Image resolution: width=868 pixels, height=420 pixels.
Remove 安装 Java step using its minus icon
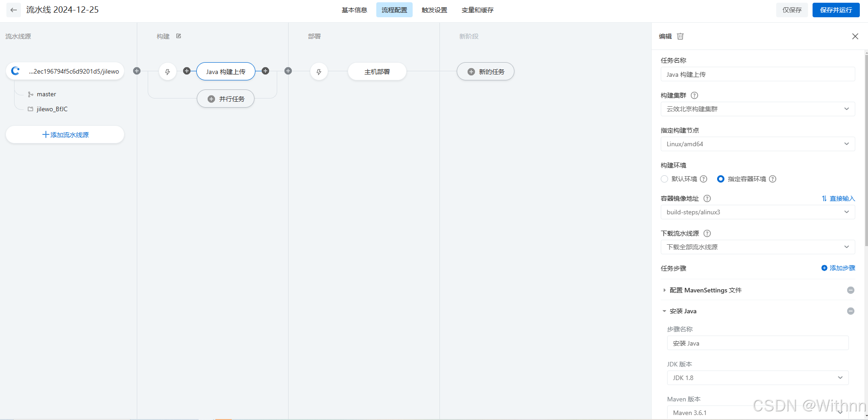tap(851, 311)
